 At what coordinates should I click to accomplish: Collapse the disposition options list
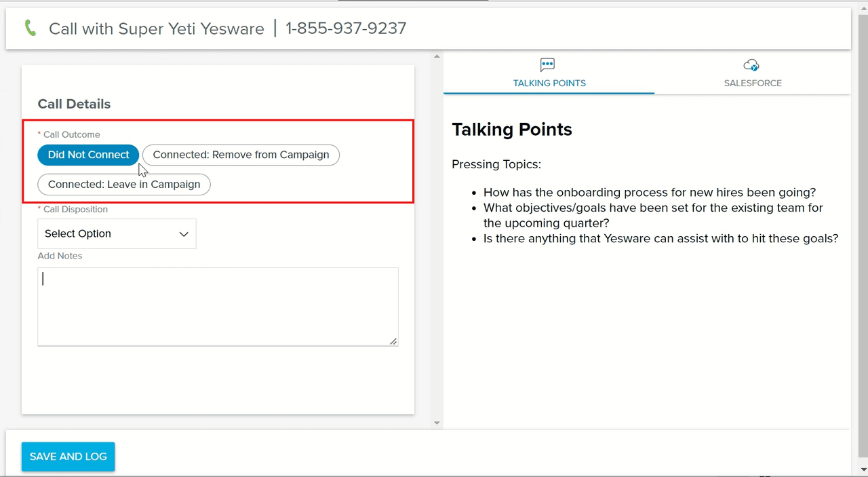tap(117, 233)
